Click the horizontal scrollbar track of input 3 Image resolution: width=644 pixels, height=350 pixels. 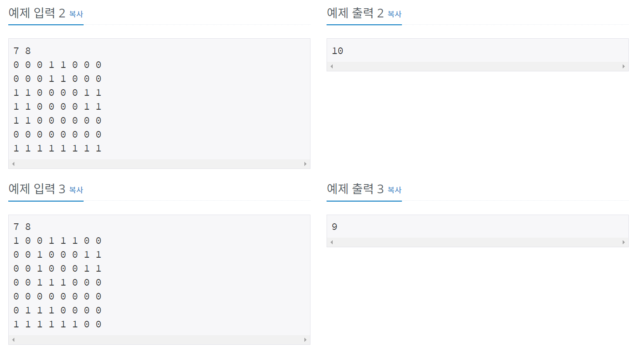pos(159,340)
